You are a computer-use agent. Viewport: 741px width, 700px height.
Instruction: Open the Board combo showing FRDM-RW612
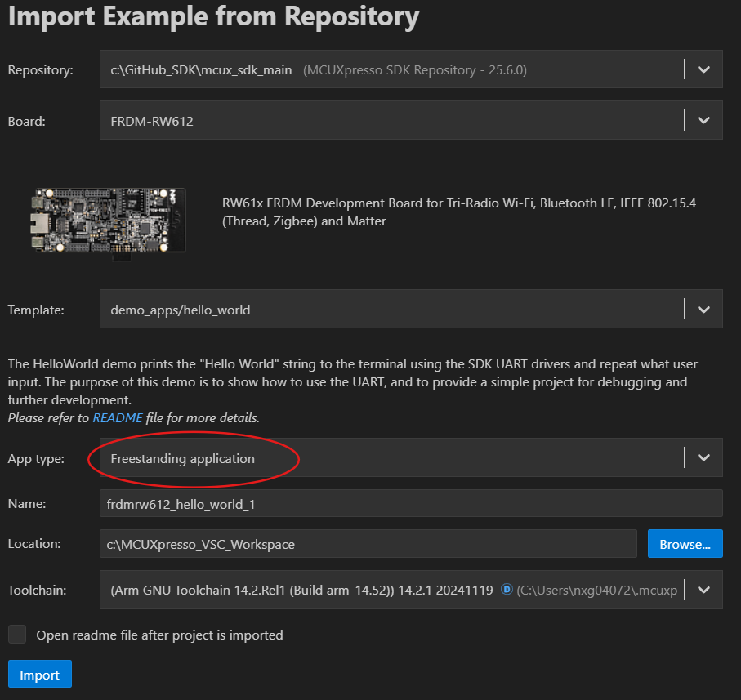[391, 121]
